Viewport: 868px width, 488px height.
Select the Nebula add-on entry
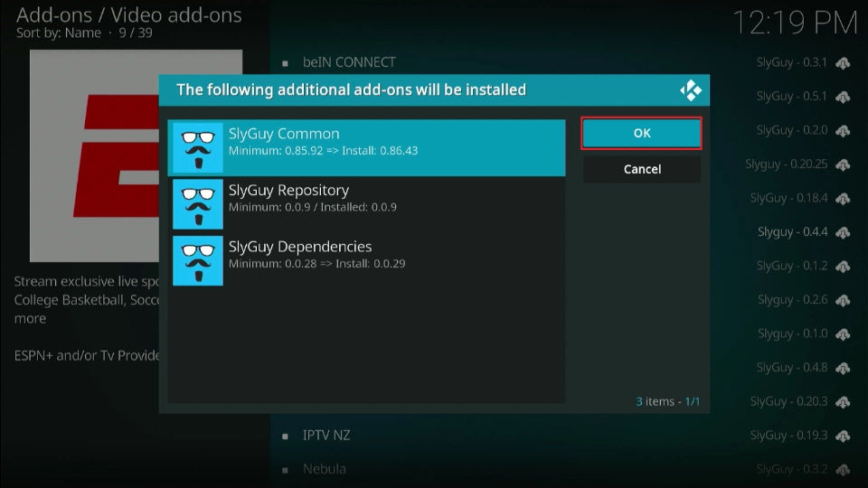point(325,469)
